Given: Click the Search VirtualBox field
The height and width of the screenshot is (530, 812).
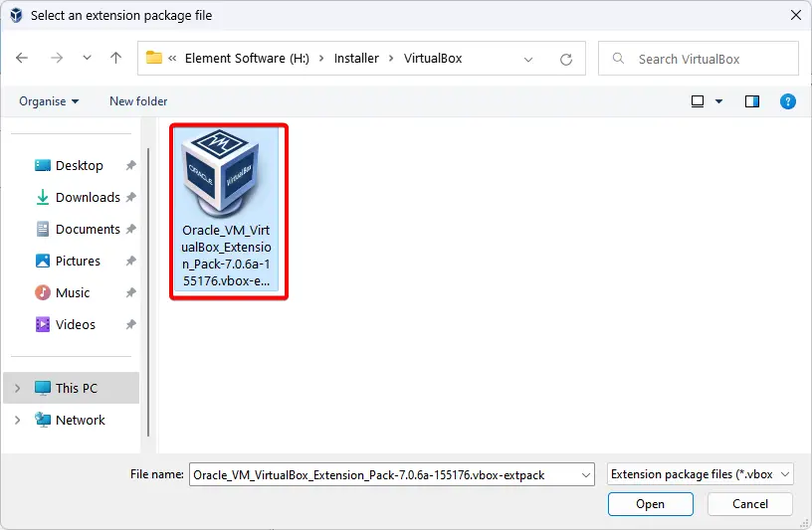Looking at the screenshot, I should [x=699, y=59].
